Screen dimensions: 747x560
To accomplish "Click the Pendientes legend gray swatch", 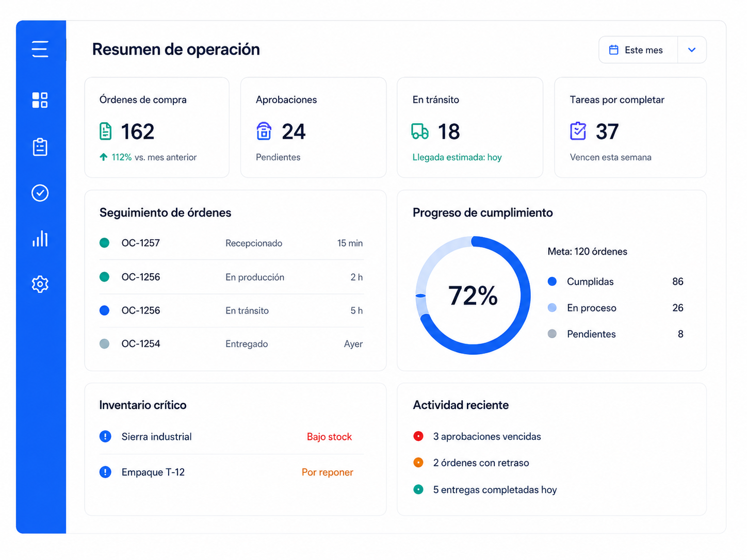I will coord(552,334).
